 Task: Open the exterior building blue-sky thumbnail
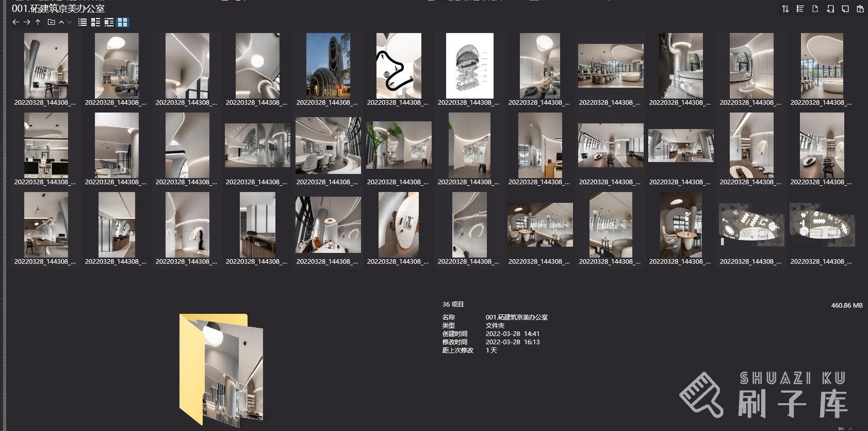point(328,66)
